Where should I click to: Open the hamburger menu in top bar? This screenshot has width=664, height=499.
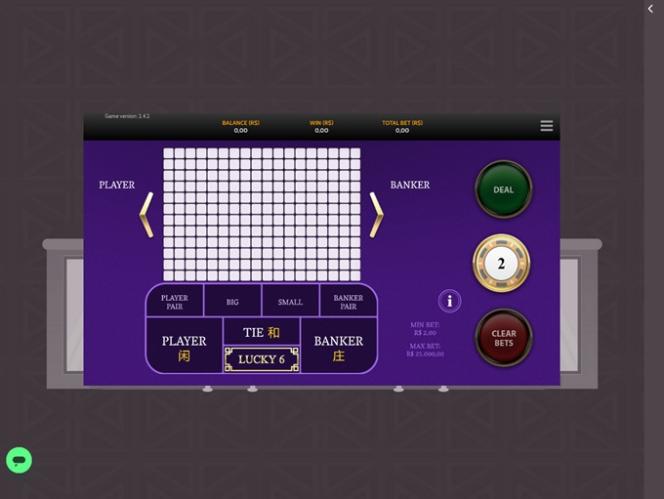[546, 126]
